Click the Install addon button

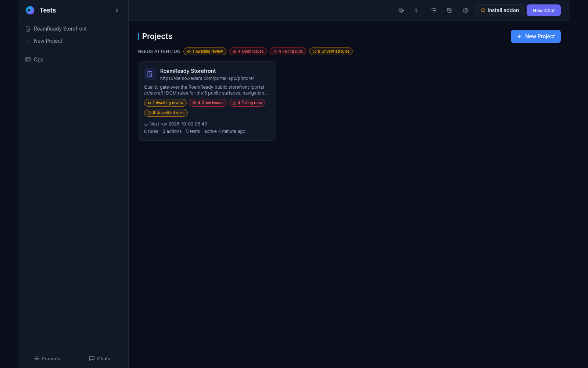(x=499, y=10)
